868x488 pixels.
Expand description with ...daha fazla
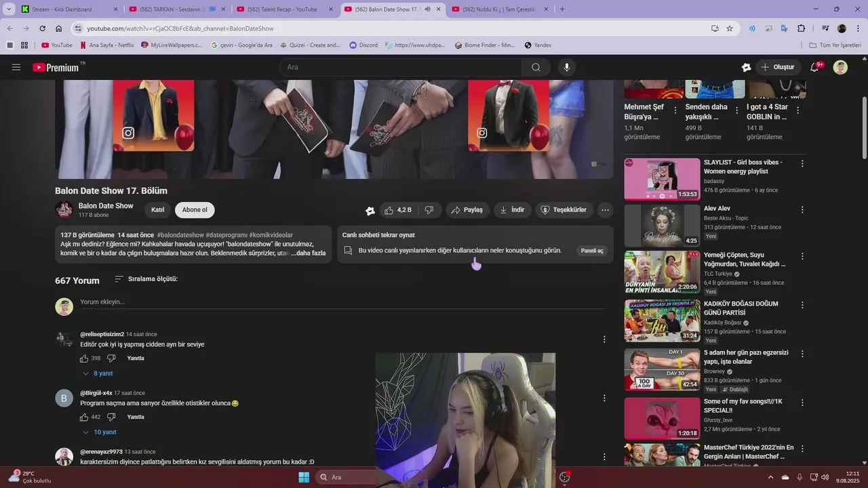click(309, 253)
